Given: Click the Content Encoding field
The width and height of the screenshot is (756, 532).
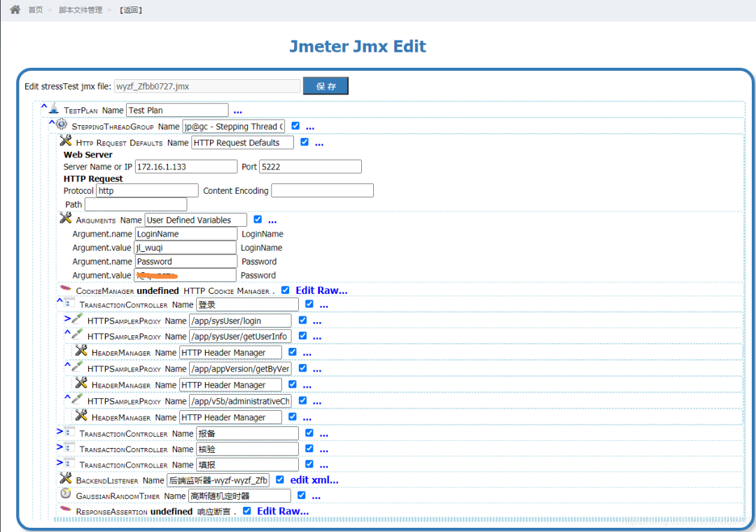Looking at the screenshot, I should coord(323,190).
